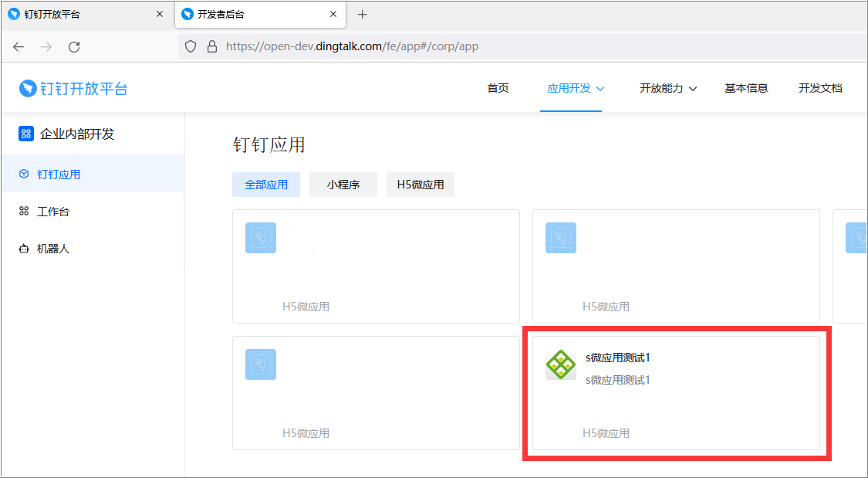Open the 开放能力 navigation menu
Viewport: 868px width, 478px height.
(x=661, y=88)
